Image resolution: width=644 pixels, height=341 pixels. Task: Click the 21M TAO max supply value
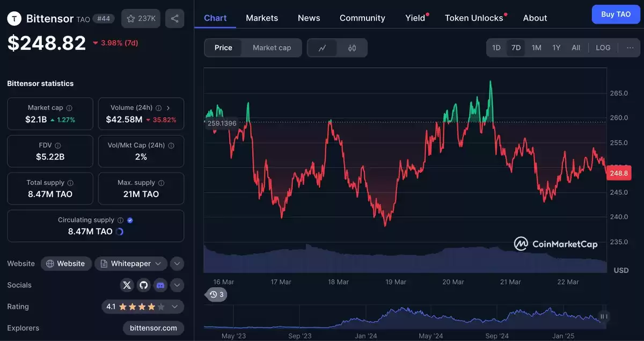click(141, 194)
